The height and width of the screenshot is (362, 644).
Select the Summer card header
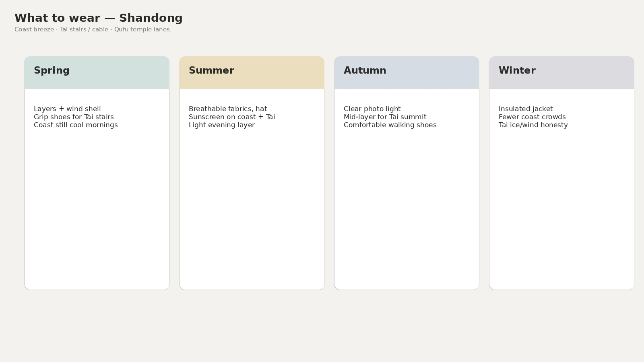click(252, 72)
